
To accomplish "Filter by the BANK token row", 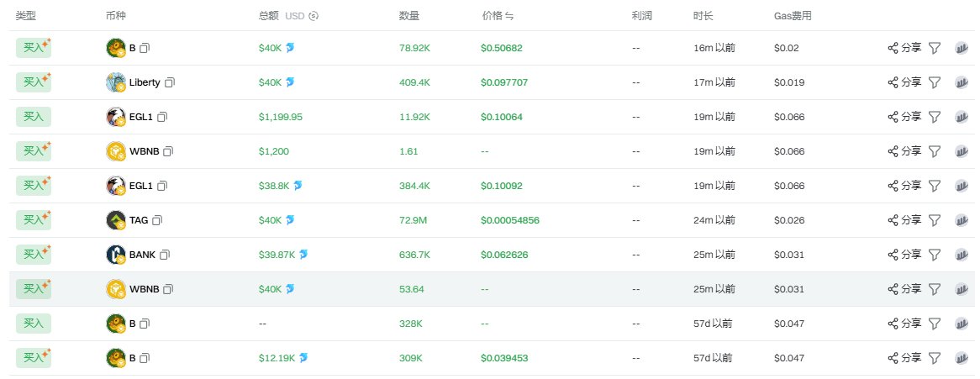I will [935, 255].
